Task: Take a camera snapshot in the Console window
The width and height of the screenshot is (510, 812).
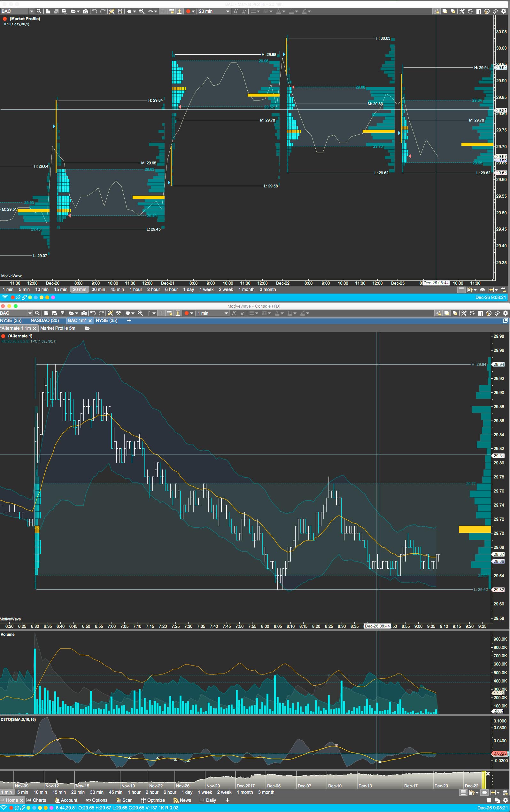Action: [x=84, y=313]
